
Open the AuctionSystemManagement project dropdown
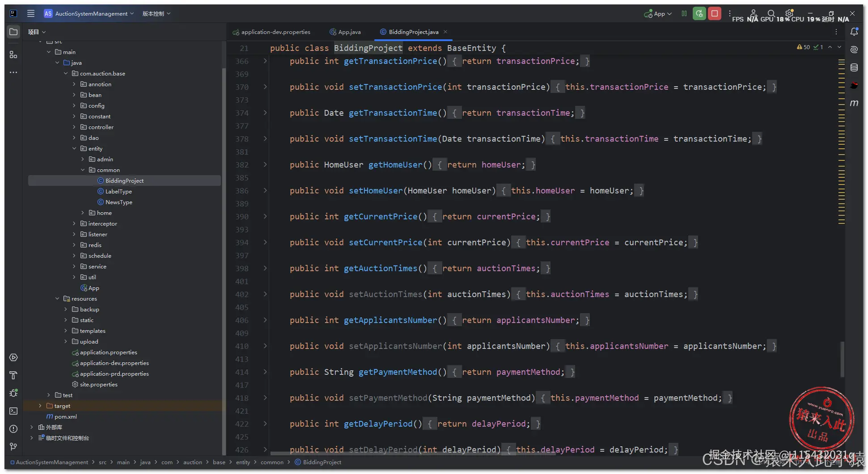coord(89,13)
